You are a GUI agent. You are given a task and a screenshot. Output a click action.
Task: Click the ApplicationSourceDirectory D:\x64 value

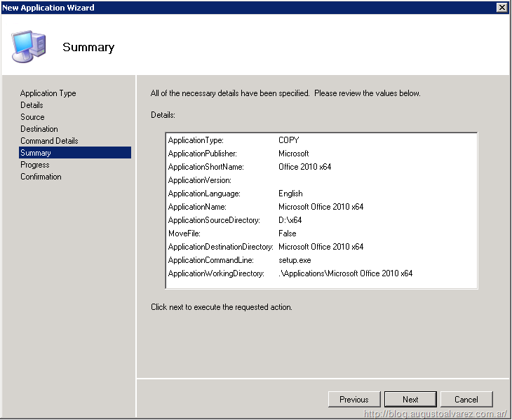point(290,220)
